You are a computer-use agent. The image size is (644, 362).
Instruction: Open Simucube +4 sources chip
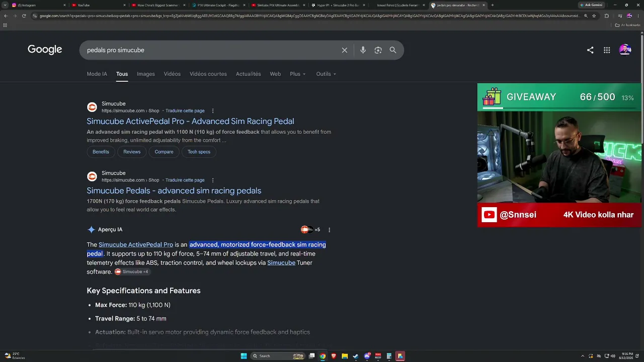tap(132, 272)
